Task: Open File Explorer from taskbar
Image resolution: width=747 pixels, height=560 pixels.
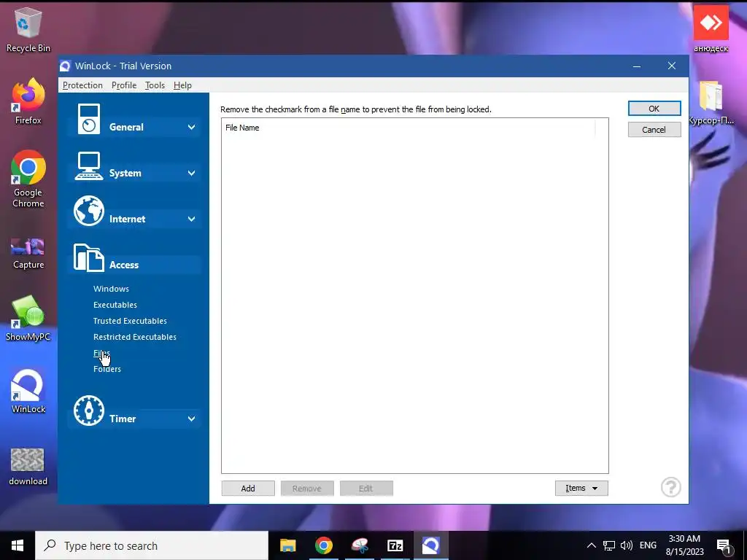Action: pyautogui.click(x=287, y=545)
